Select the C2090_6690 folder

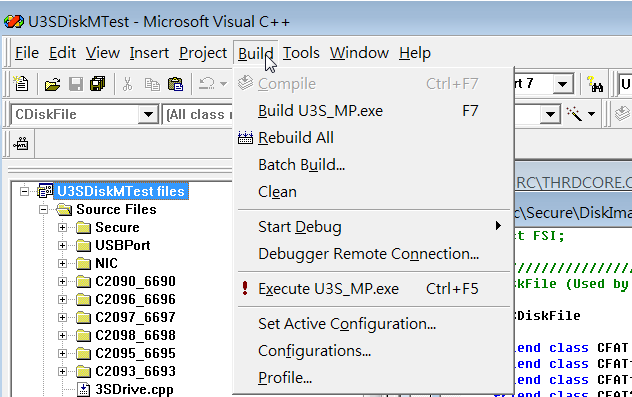pyautogui.click(x=135, y=281)
